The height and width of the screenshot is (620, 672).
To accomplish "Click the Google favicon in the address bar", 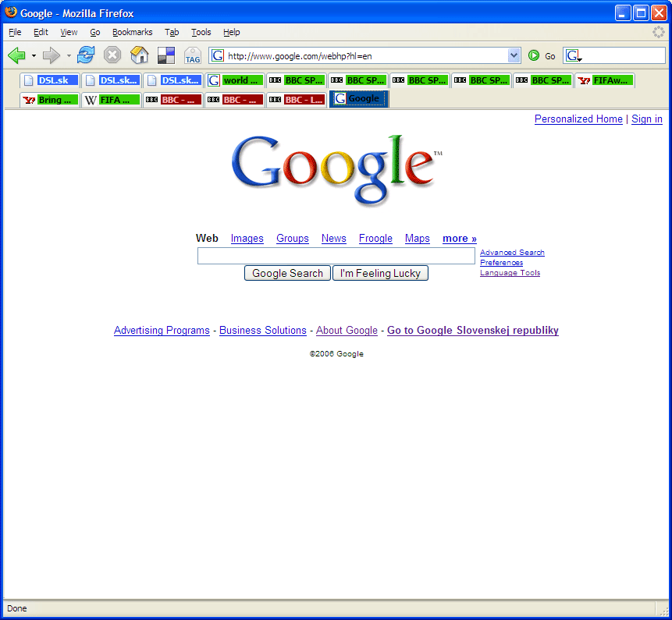I will tap(218, 55).
